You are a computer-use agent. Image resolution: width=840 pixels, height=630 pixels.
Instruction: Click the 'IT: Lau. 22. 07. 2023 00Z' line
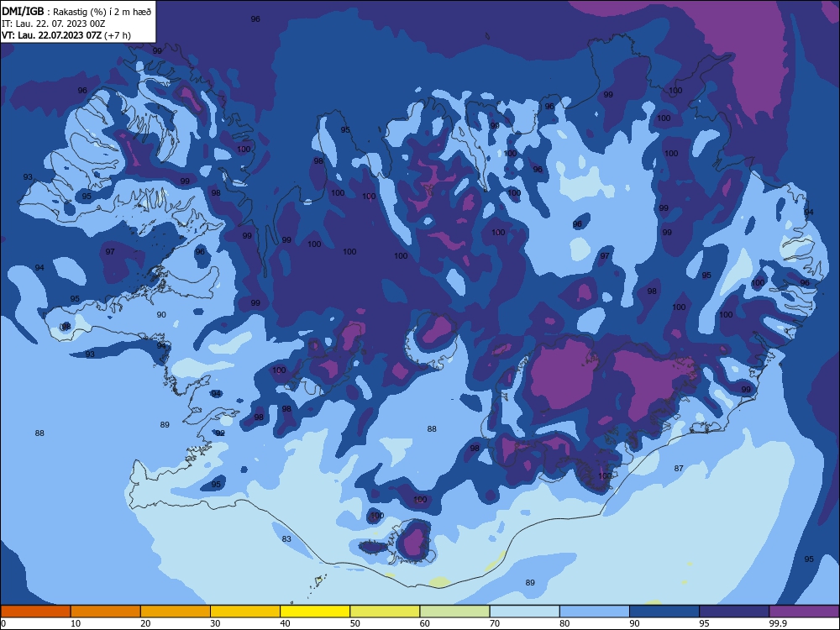click(54, 24)
